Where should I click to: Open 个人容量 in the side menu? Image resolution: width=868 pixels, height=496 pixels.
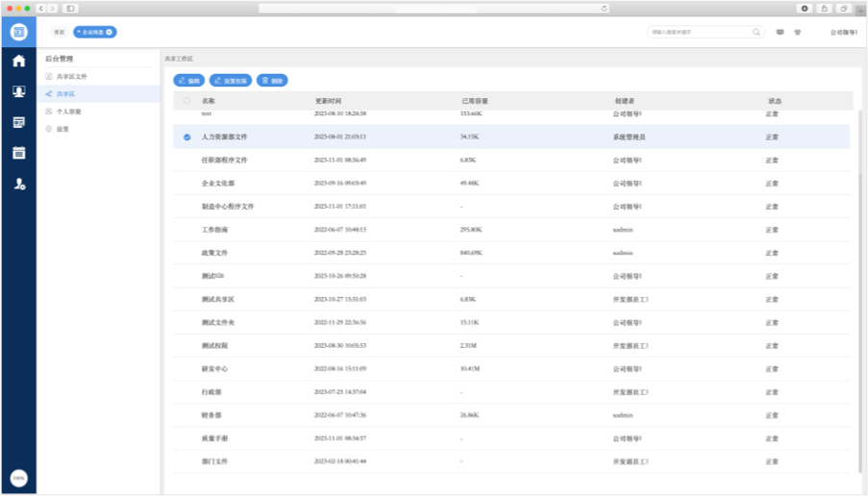[68, 112]
